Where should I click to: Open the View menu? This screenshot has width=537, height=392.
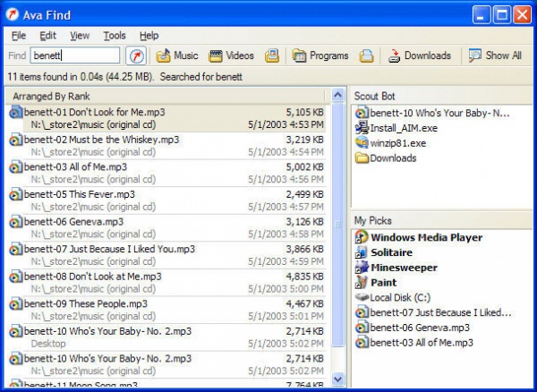pyautogui.click(x=80, y=36)
